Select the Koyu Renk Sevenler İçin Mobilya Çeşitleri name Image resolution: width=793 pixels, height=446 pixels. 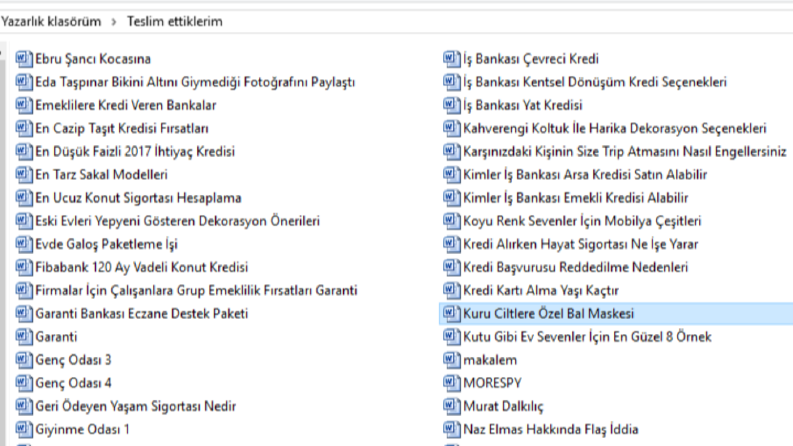[x=582, y=221]
